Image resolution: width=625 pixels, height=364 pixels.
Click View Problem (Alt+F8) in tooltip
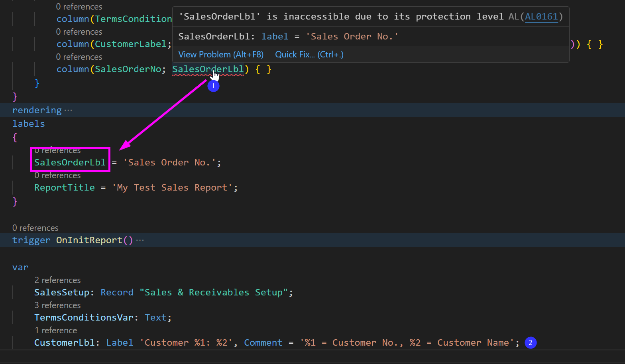coord(221,55)
